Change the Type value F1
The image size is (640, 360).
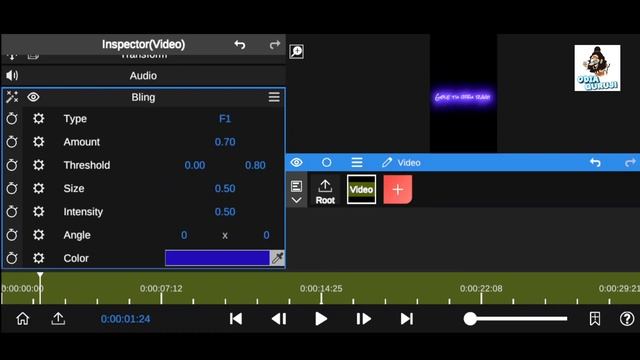[x=225, y=119]
